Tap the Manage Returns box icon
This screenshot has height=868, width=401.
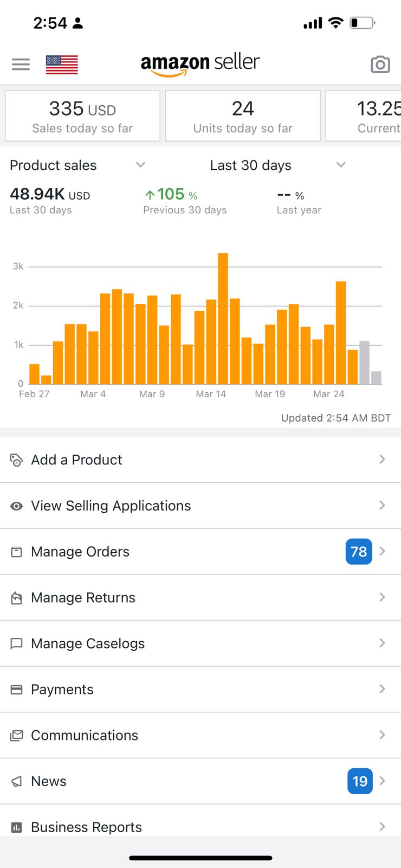[17, 598]
